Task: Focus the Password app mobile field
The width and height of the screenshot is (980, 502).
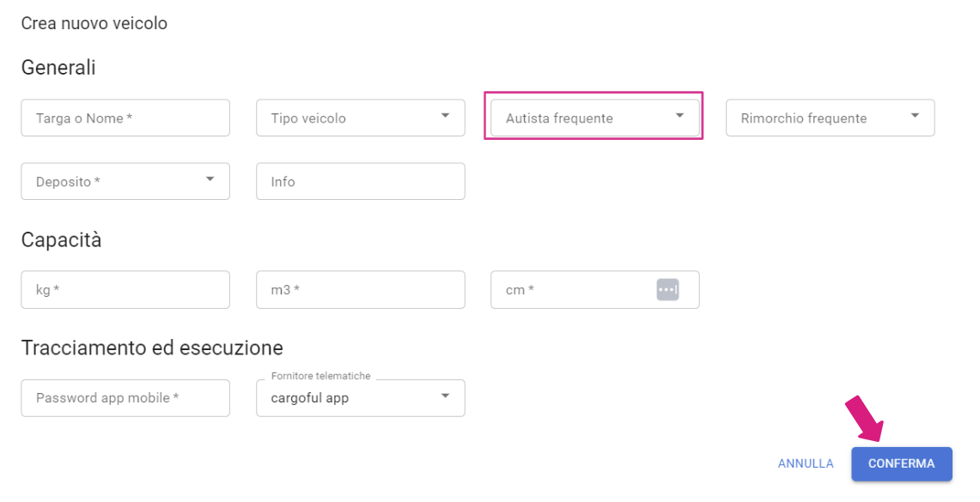Action: [125, 398]
